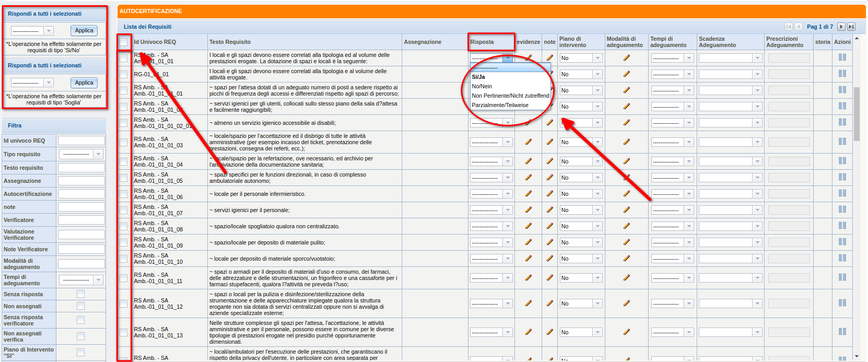Screen dimensions: 868x362
Task: Edit evidenze pencil for row Amb.-01_01_01_09
Action: (x=529, y=242)
